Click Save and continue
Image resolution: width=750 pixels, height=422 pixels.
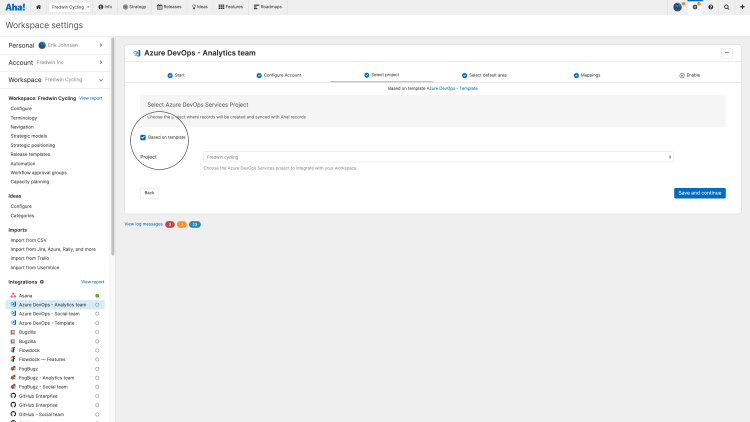(x=700, y=193)
